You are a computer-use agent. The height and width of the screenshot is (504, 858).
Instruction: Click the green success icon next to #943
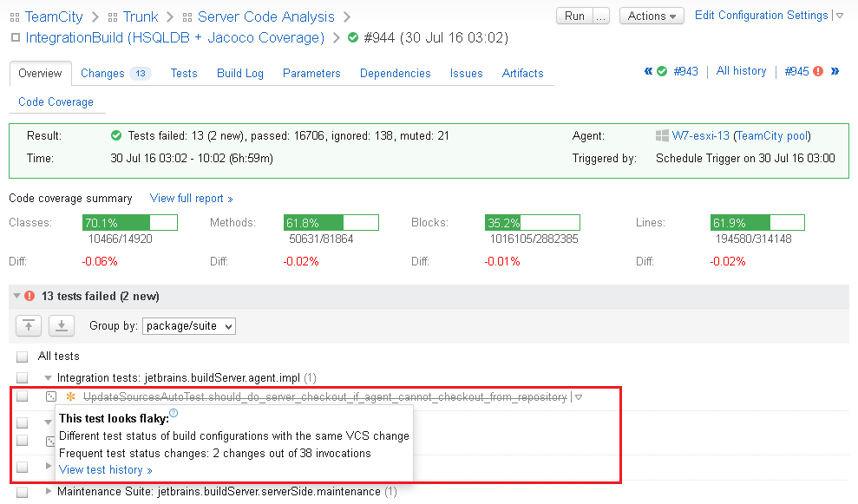[x=662, y=71]
